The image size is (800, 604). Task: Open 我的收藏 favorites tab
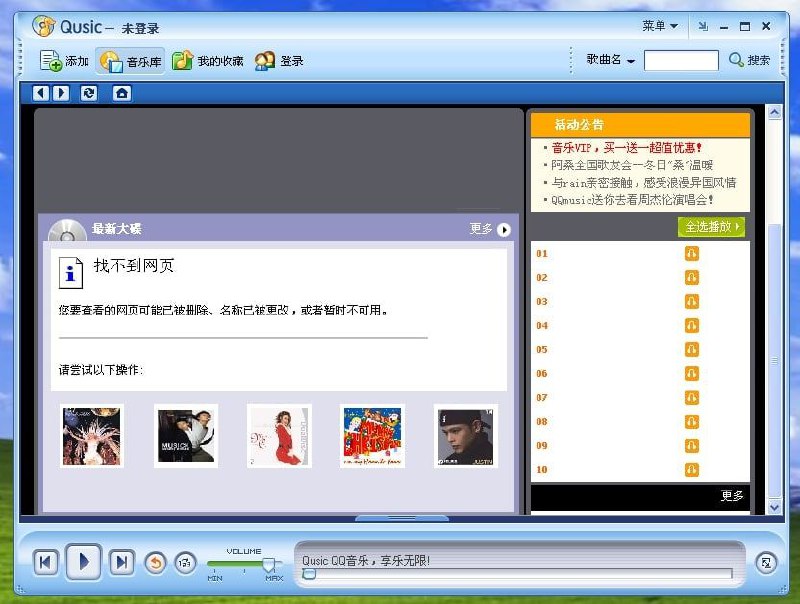[x=208, y=61]
